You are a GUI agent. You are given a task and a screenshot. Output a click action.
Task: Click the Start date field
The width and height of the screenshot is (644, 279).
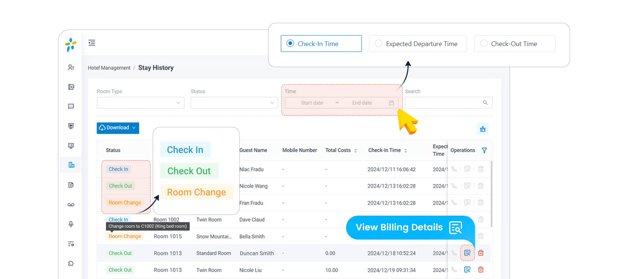coord(312,103)
